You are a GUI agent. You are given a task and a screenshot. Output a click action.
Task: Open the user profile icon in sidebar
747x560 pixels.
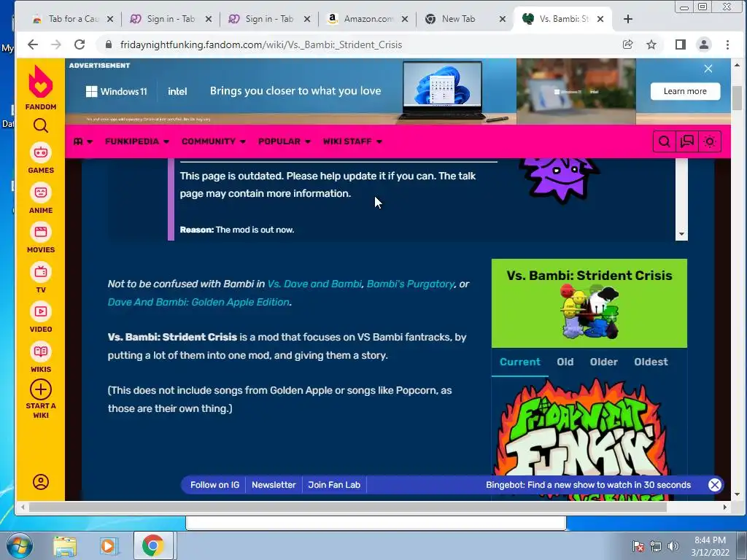(41, 482)
